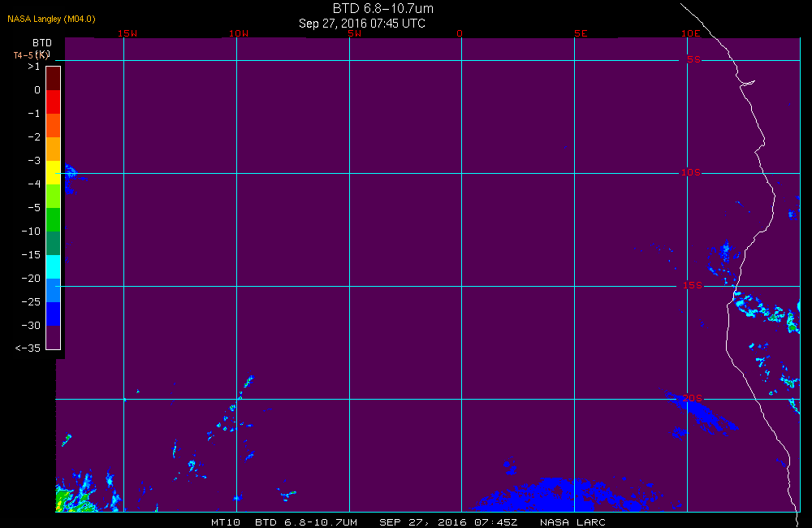
Task: Click the title 'BTD 6.8-10.7um'
Action: (382, 8)
